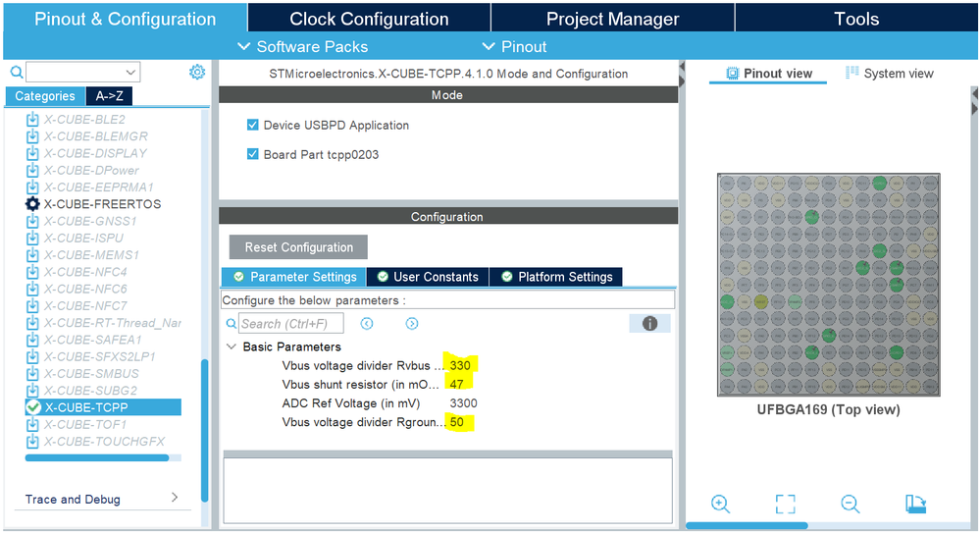Edit Vbus voltage divider Rground value 50
980x533 pixels.
click(x=458, y=422)
